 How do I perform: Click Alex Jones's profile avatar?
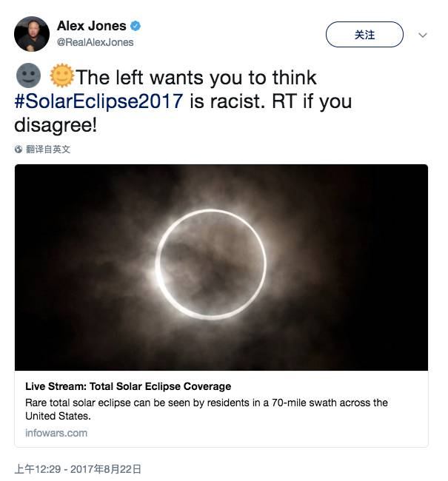32,33
